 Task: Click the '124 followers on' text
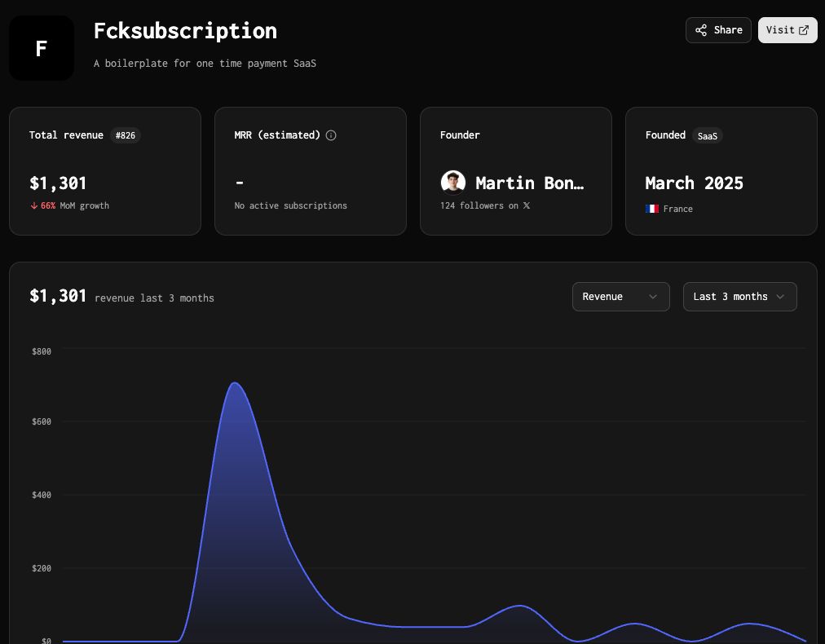479,205
